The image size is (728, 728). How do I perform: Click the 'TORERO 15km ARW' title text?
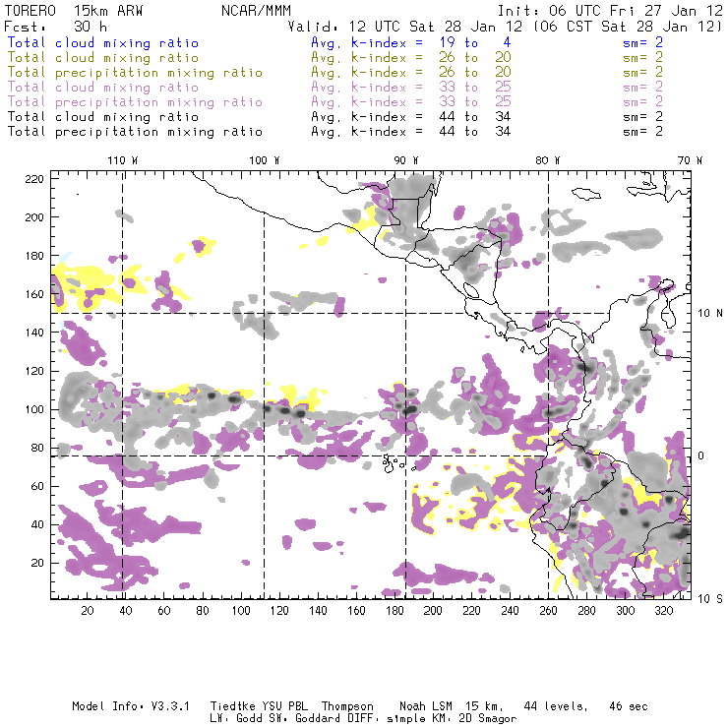(x=74, y=11)
